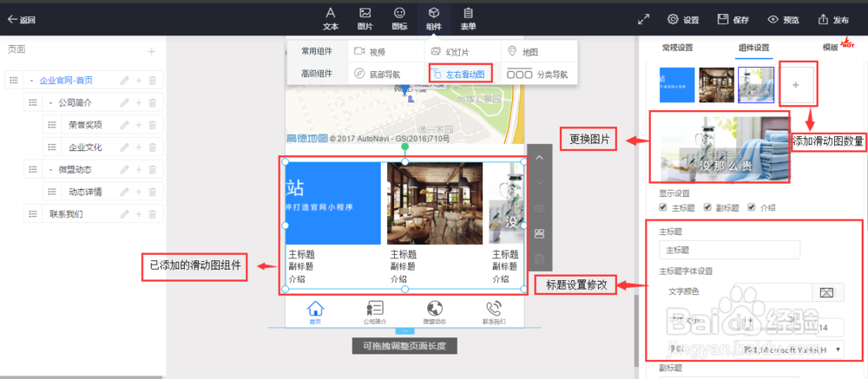
Task: Delete 微盟动态 page trash icon
Action: (152, 169)
